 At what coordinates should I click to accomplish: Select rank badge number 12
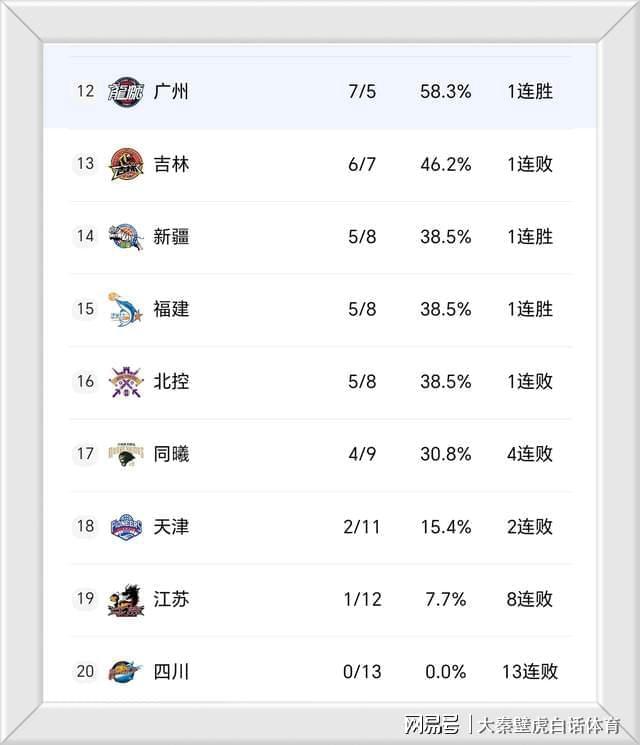pos(85,91)
